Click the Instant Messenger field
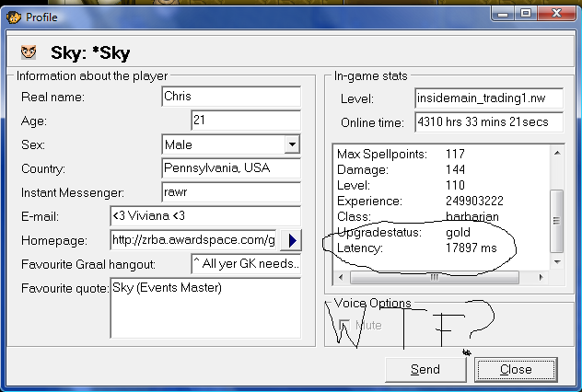This screenshot has height=392, width=582. (230, 192)
